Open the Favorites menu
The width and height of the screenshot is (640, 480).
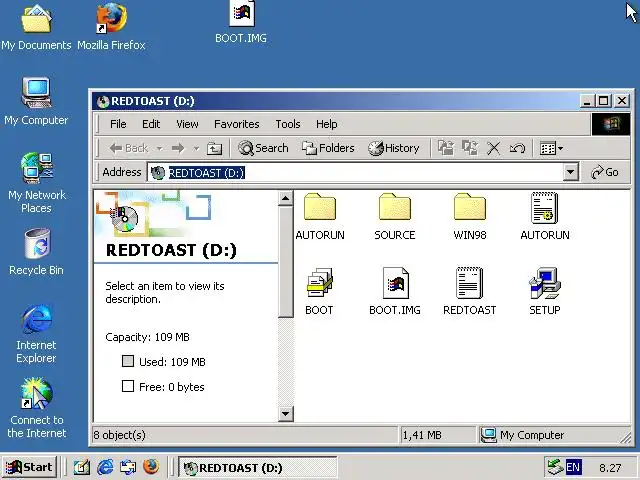pyautogui.click(x=237, y=124)
